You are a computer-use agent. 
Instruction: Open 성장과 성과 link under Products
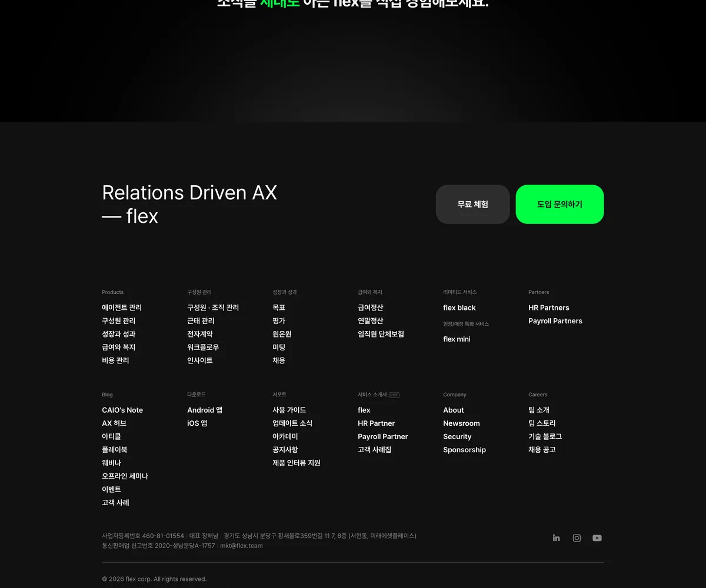[x=118, y=334]
